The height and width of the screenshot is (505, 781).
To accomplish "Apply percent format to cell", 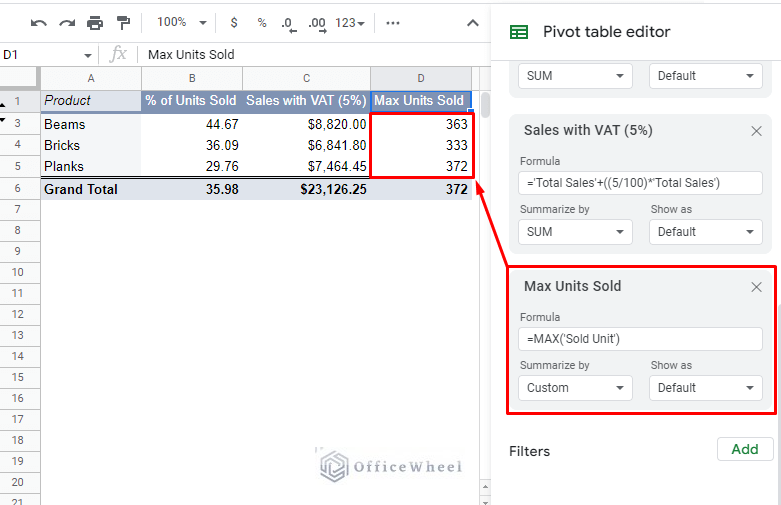I will (261, 22).
